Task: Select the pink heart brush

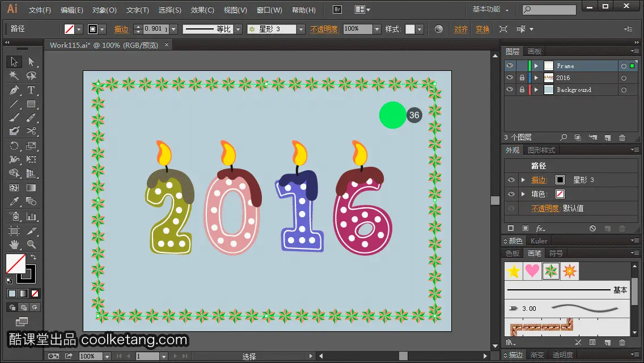Action: coord(532,271)
